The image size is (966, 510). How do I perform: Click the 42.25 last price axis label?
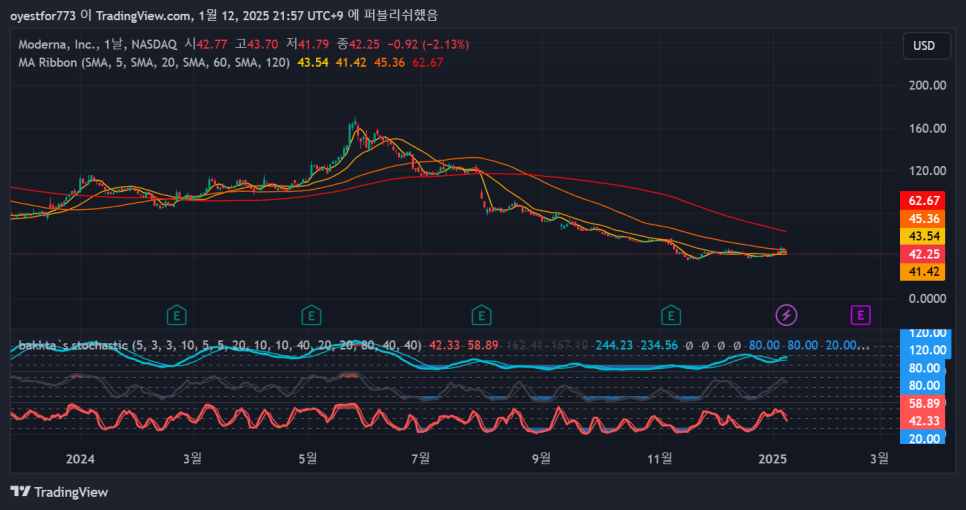tap(922, 254)
